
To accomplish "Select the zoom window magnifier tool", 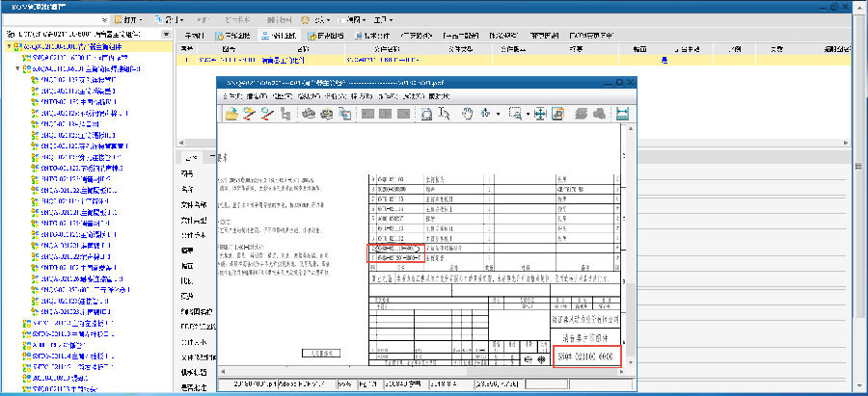I will [515, 114].
